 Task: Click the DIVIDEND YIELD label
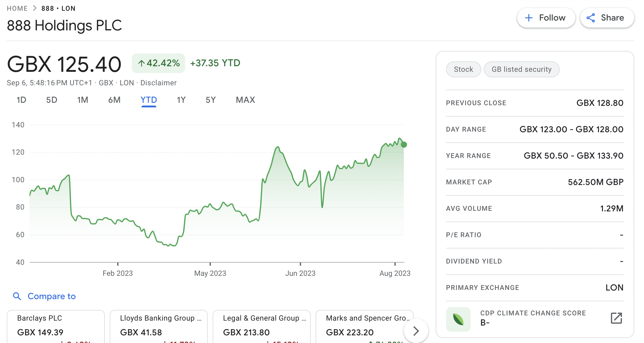tap(474, 261)
